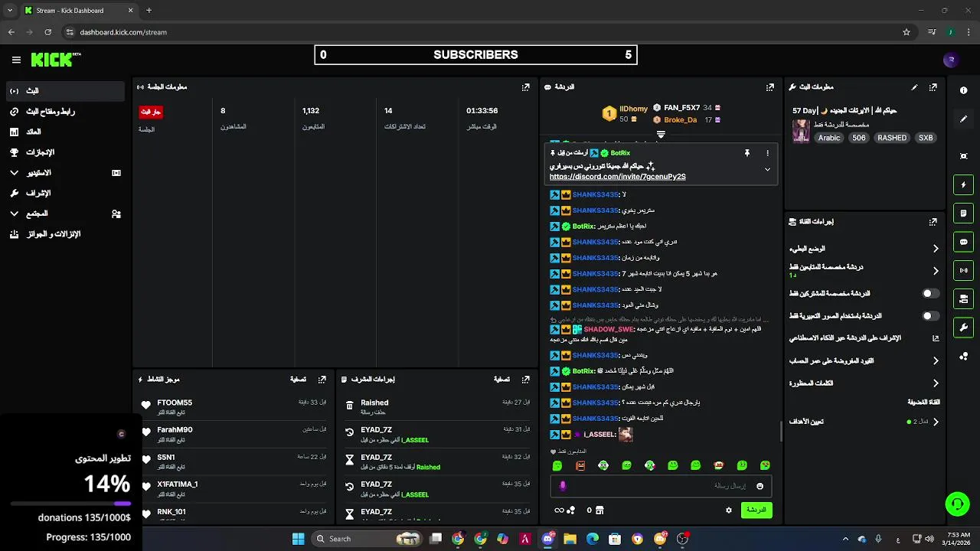
Task: Enable emotes-only chat switch
Action: 930,315
